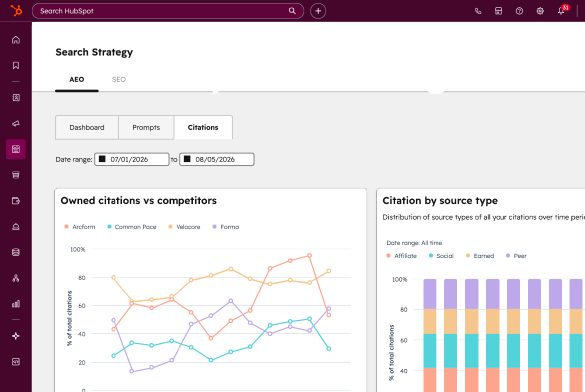Open the Prompts tab
This screenshot has width=585, height=392.
146,128
